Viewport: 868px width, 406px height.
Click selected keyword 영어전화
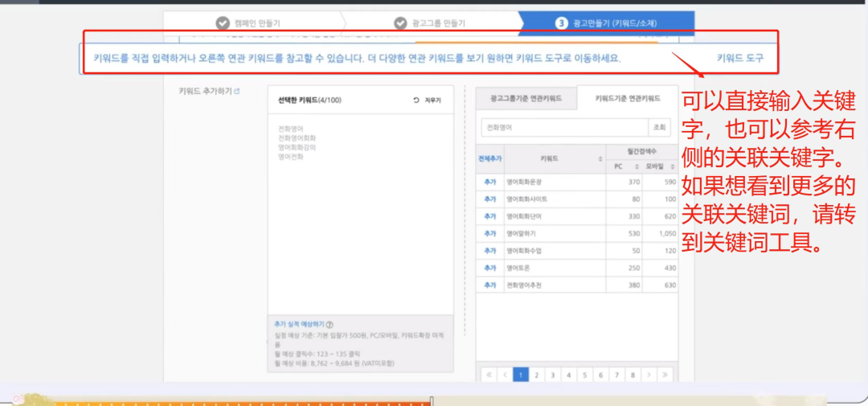(291, 157)
